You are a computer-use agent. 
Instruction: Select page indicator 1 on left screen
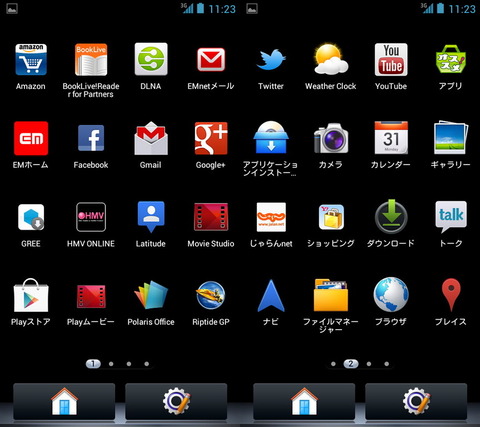pyautogui.click(x=93, y=364)
